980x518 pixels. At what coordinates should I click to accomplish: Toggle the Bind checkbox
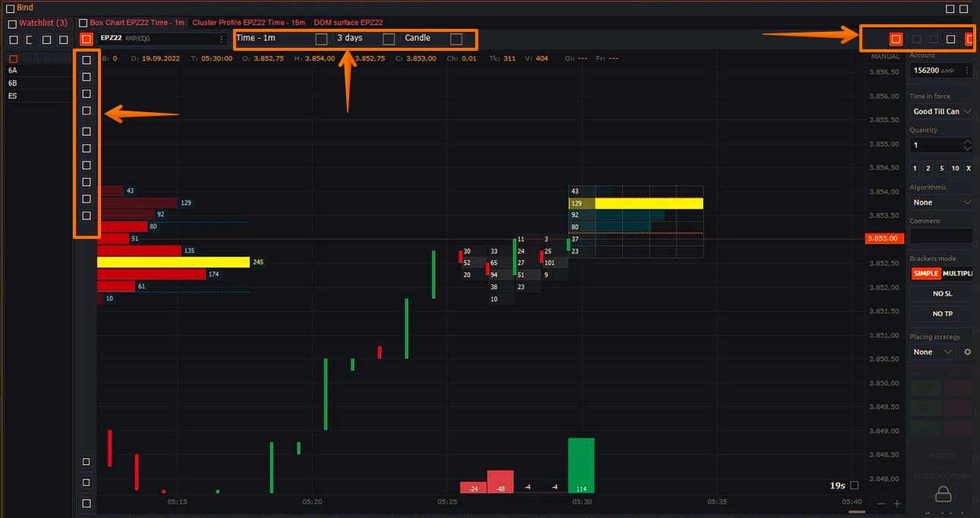pyautogui.click(x=10, y=8)
